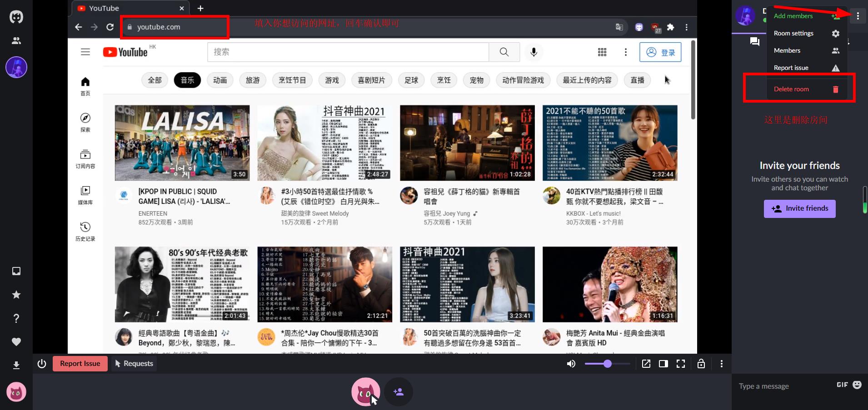Adjust the volume slider handle
The height and width of the screenshot is (410, 868).
click(608, 364)
